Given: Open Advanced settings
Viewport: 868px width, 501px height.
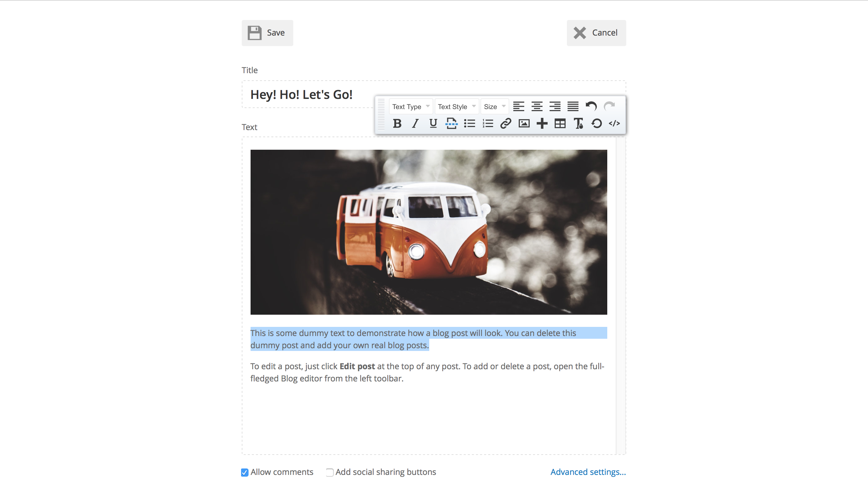Looking at the screenshot, I should (588, 472).
